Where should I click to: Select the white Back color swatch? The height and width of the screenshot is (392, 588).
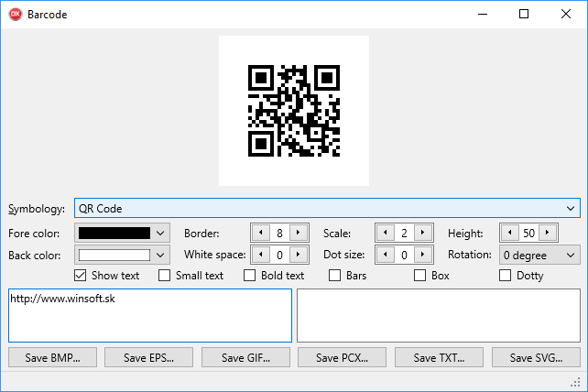coord(114,256)
